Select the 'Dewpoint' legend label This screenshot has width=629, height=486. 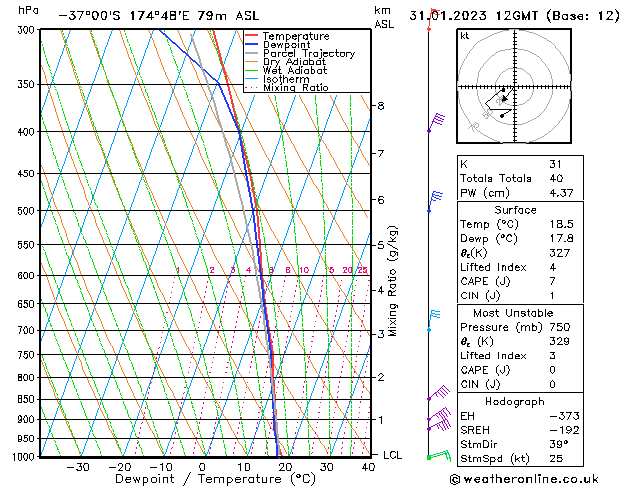pyautogui.click(x=286, y=45)
